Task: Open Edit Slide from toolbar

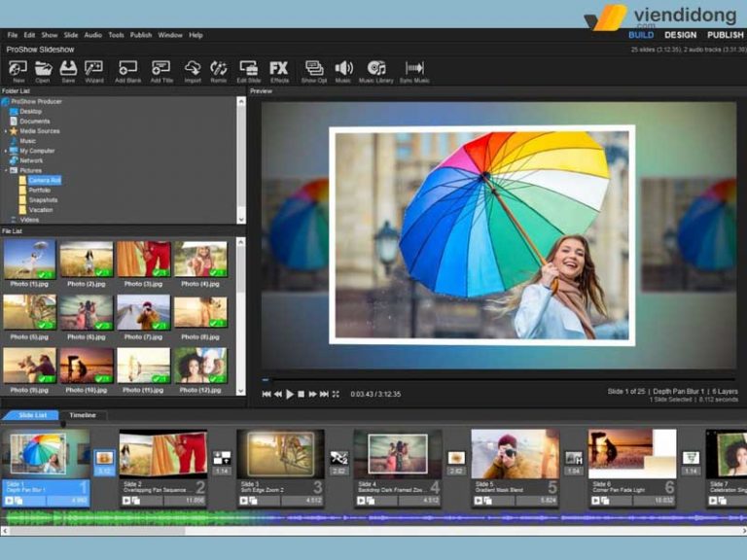Action: [249, 72]
